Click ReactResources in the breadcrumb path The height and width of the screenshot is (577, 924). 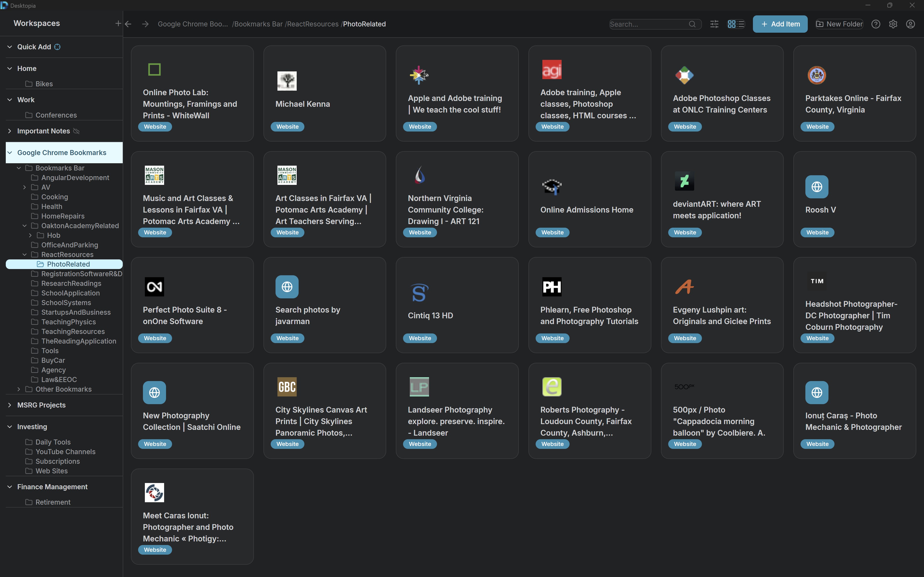[312, 24]
